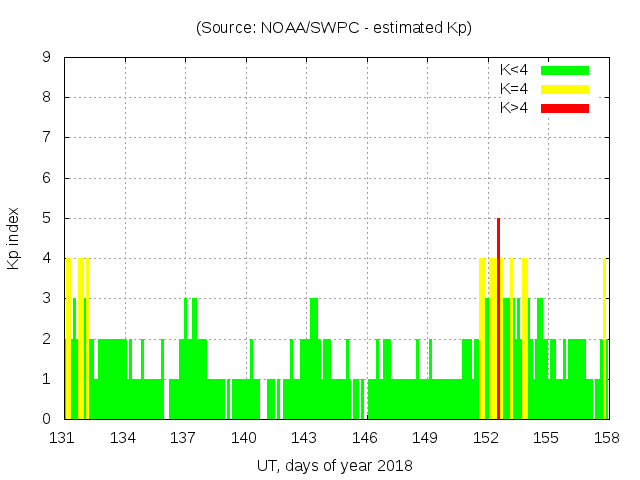Click the x-axis tick label 149

coord(425,438)
